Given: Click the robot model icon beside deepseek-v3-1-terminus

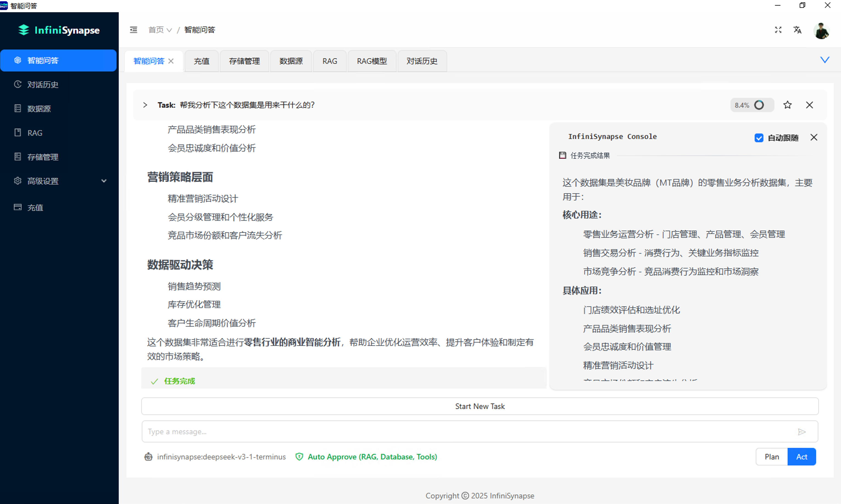Looking at the screenshot, I should [x=149, y=457].
